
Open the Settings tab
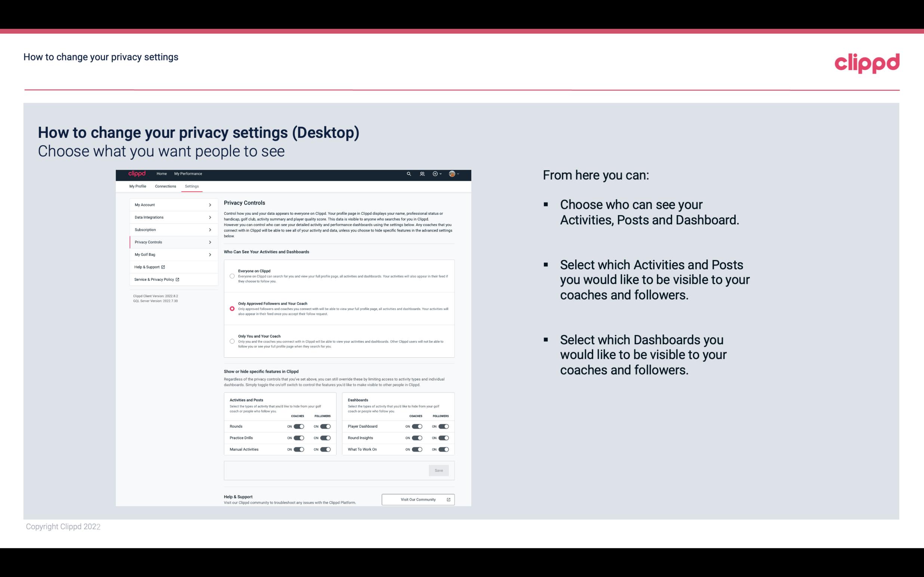pyautogui.click(x=192, y=186)
